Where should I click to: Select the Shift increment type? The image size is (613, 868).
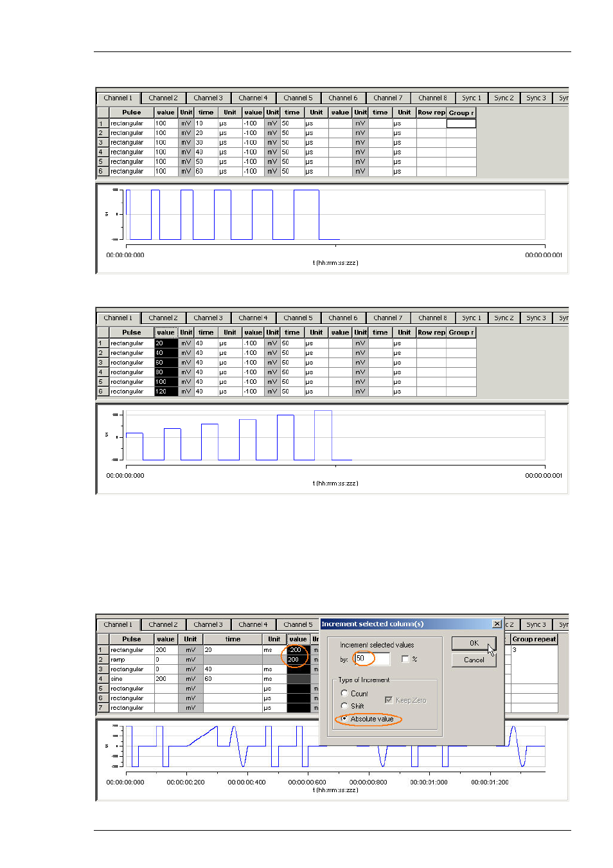pyautogui.click(x=344, y=706)
